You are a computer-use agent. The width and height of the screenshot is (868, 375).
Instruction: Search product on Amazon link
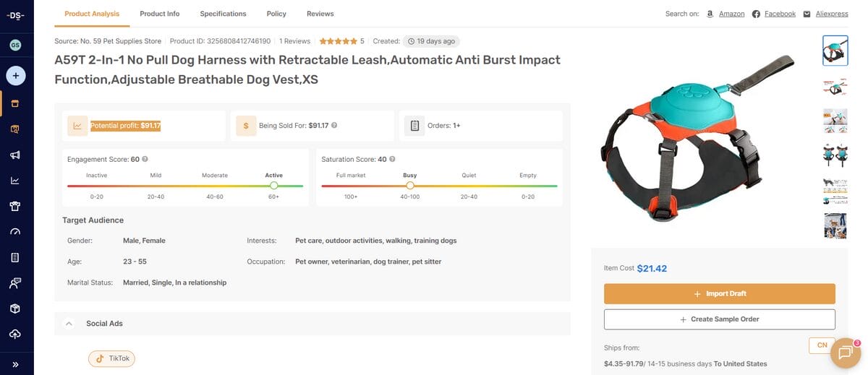(731, 14)
